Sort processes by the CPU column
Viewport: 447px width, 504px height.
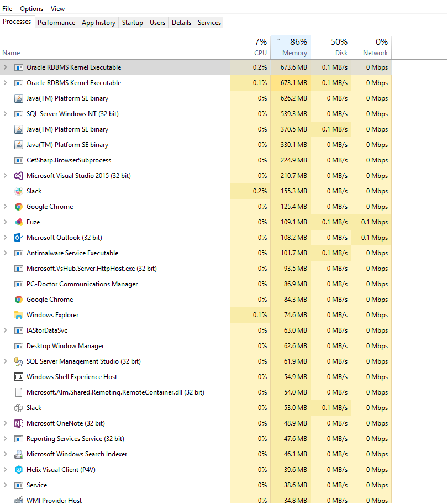coord(250,48)
